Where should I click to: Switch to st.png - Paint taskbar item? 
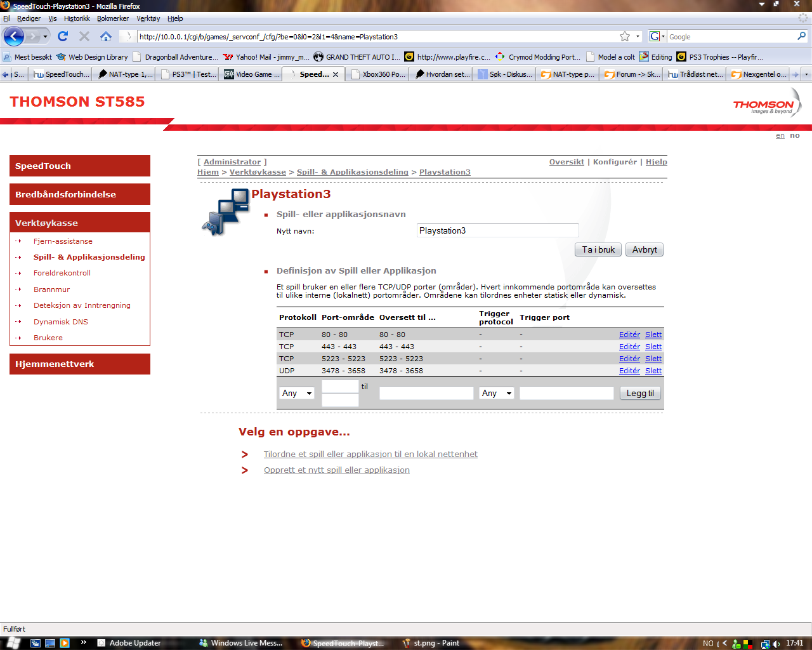coord(431,643)
